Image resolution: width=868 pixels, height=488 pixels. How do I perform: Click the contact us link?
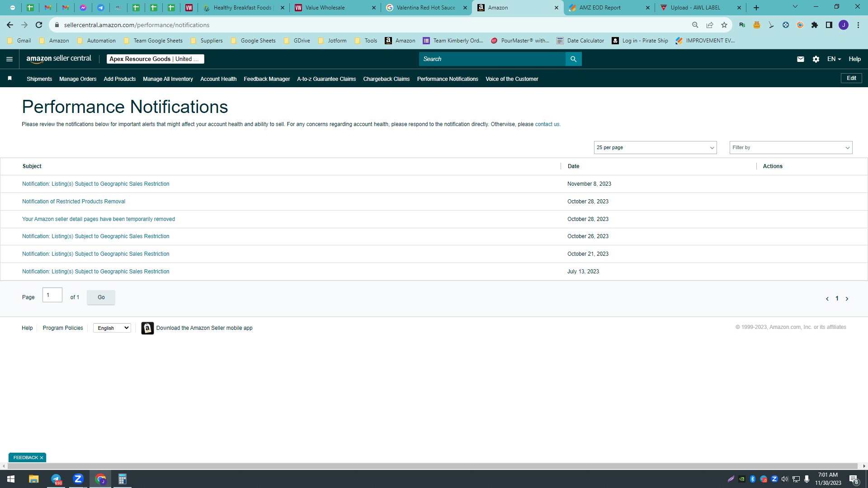(547, 124)
